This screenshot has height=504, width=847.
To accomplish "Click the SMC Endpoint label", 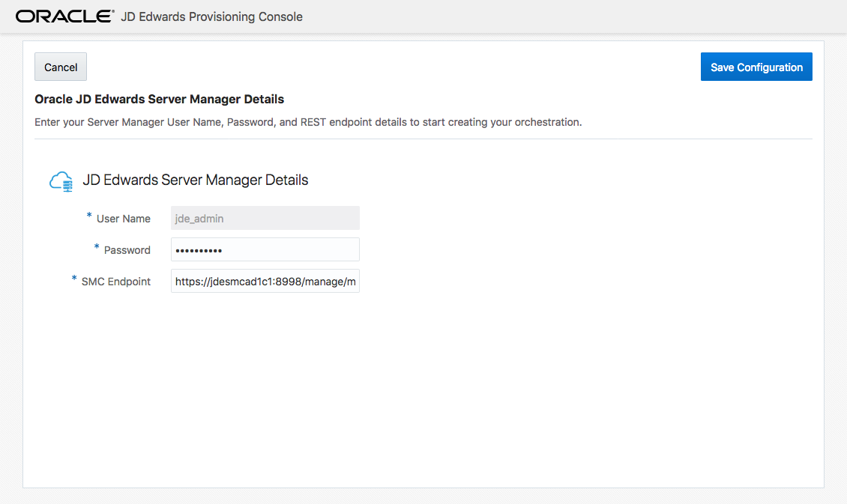I will tap(116, 282).
